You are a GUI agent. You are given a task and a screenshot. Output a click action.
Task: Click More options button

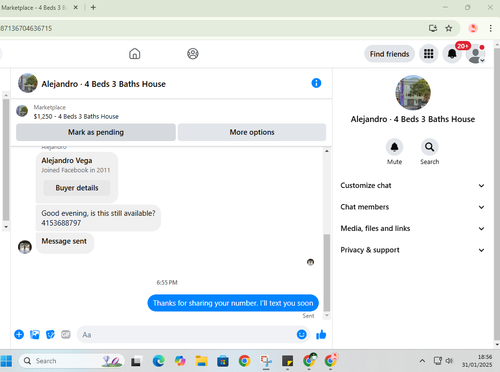pos(252,132)
